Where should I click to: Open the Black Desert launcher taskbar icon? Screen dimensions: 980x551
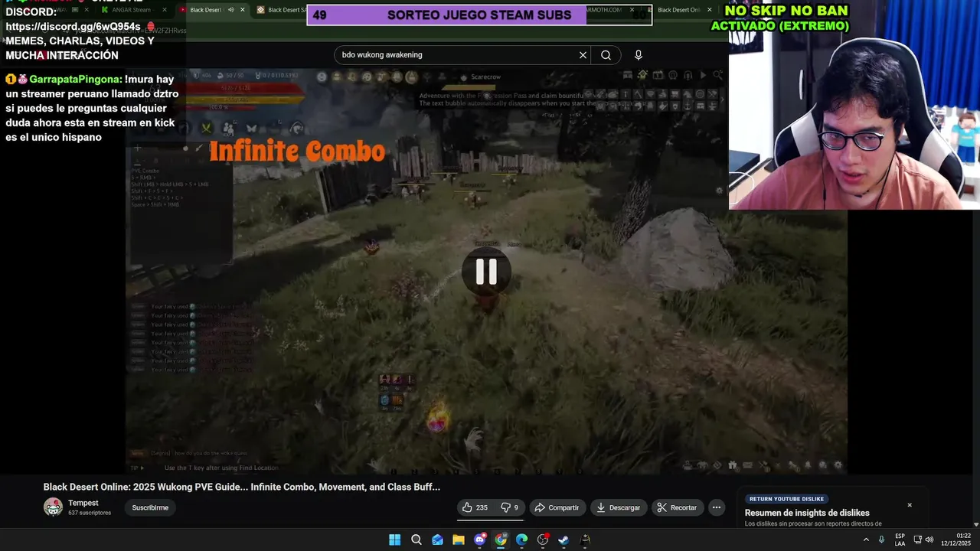click(585, 540)
